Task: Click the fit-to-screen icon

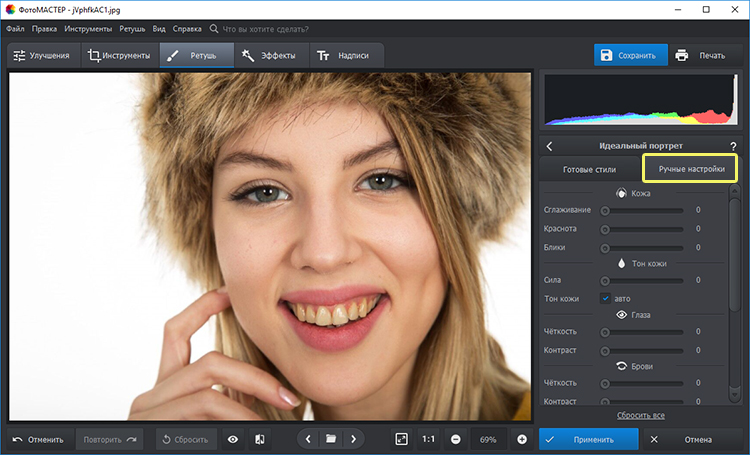Action: pyautogui.click(x=401, y=439)
